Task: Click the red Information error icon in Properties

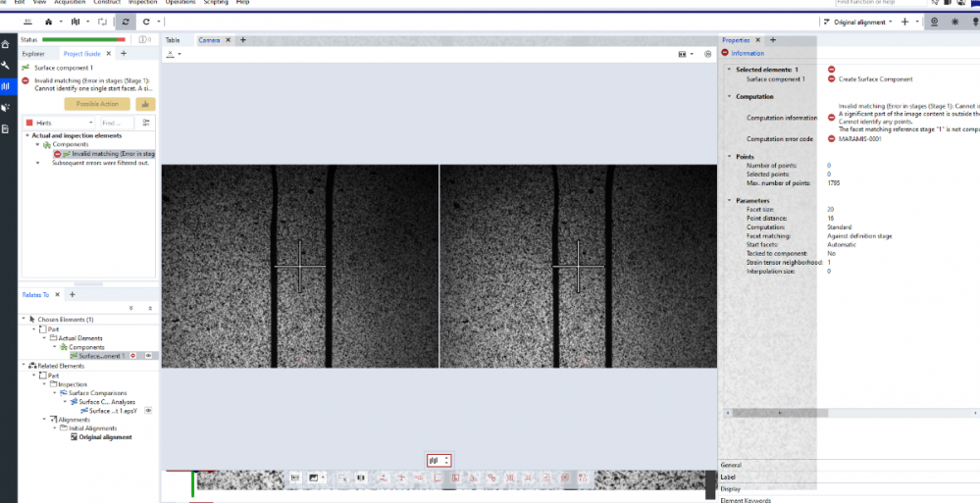Action: (x=724, y=53)
